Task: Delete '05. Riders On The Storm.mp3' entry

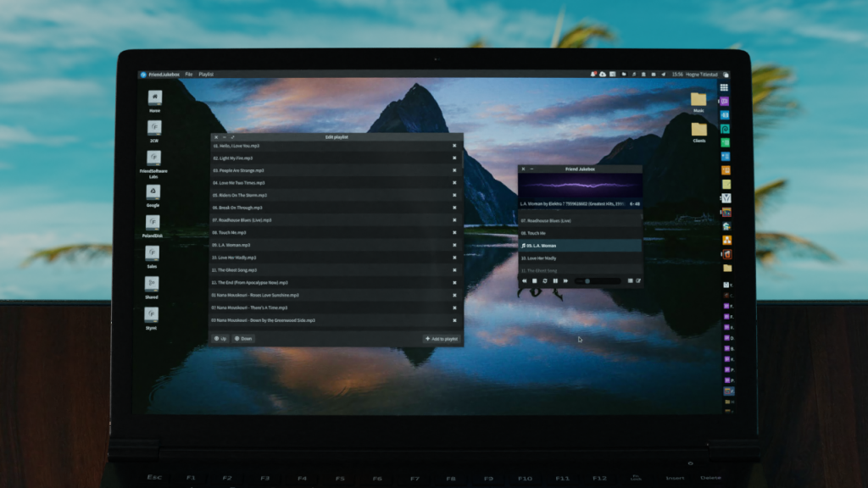Action: point(454,196)
